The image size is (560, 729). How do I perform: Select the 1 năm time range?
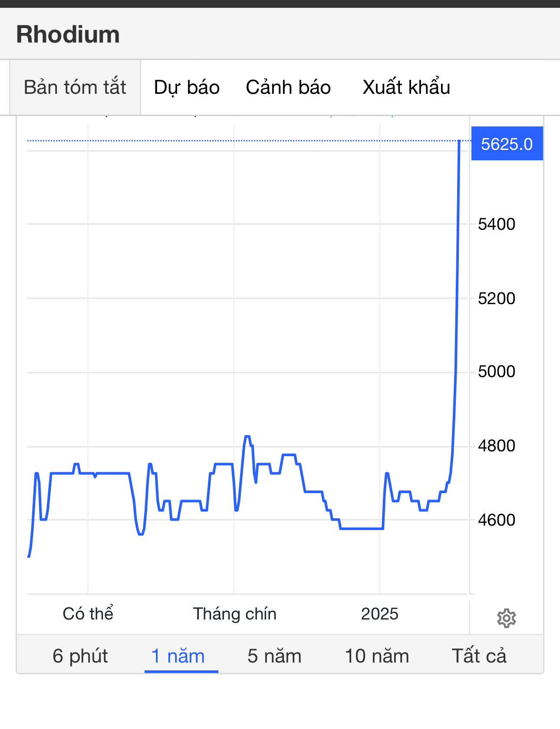pyautogui.click(x=178, y=656)
